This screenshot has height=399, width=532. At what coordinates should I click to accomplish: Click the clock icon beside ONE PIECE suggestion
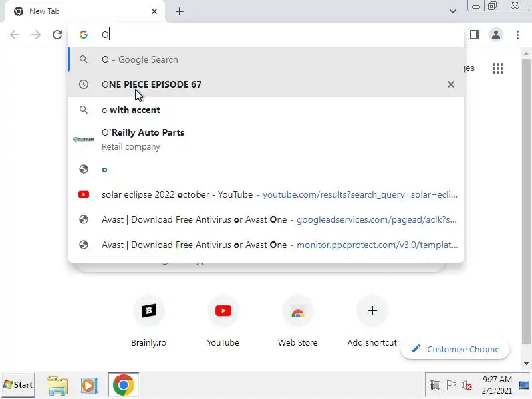[x=84, y=84]
